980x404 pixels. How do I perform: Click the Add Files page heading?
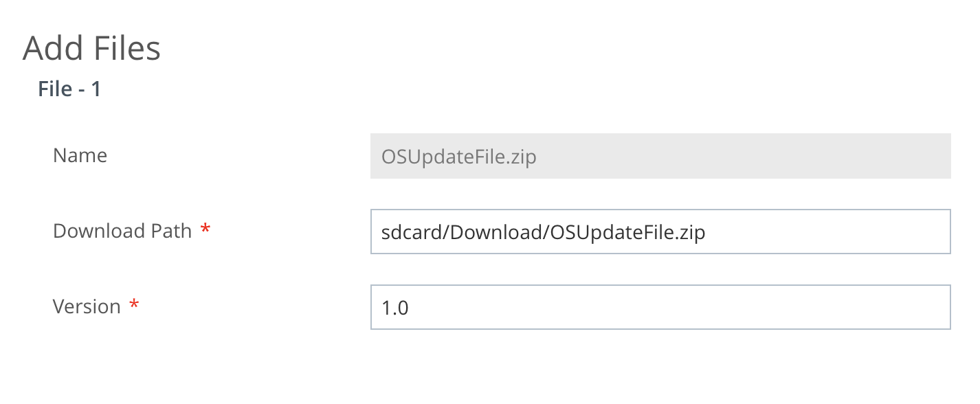click(92, 47)
